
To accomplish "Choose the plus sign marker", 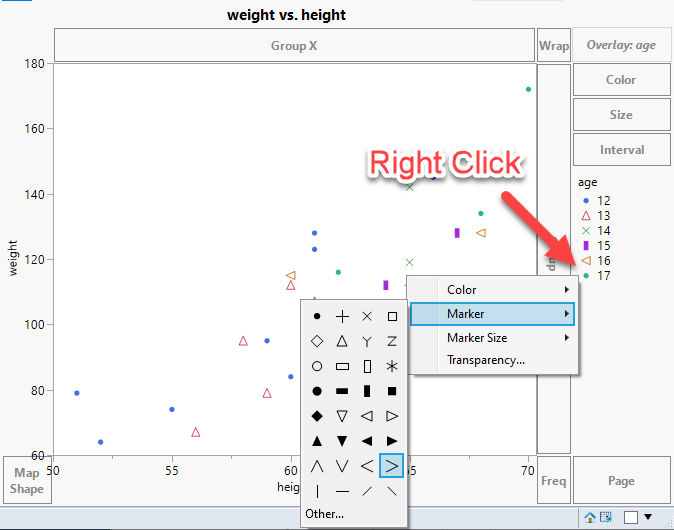I will coord(342,317).
